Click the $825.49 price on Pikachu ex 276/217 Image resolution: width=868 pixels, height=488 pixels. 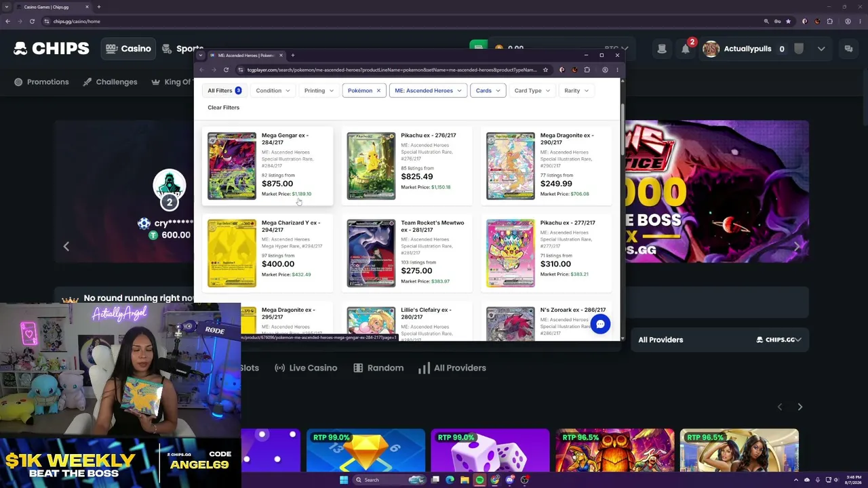pos(417,177)
